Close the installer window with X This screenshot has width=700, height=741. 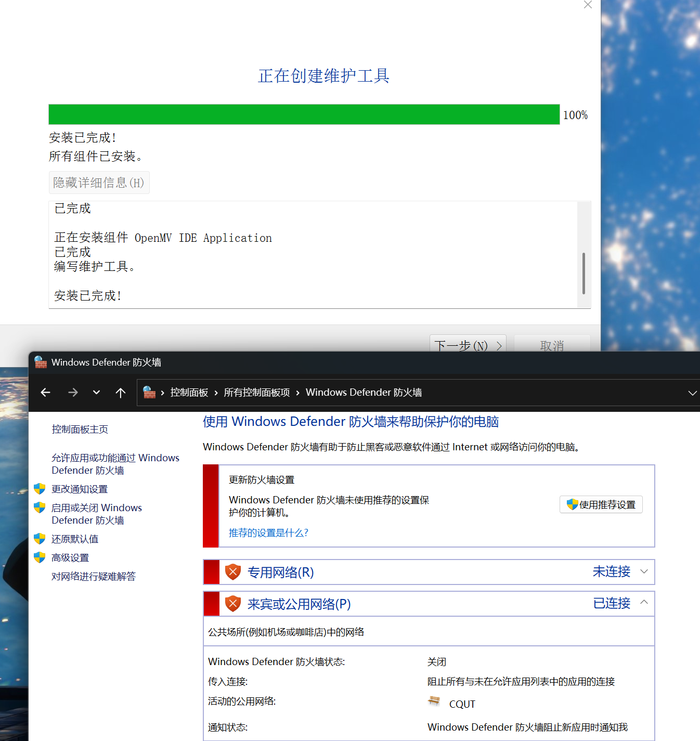(588, 5)
